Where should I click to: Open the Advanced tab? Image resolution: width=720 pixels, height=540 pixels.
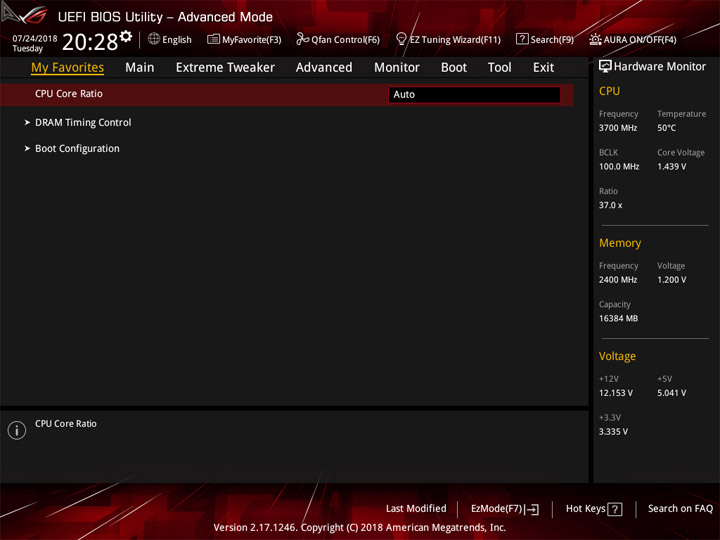tap(324, 68)
